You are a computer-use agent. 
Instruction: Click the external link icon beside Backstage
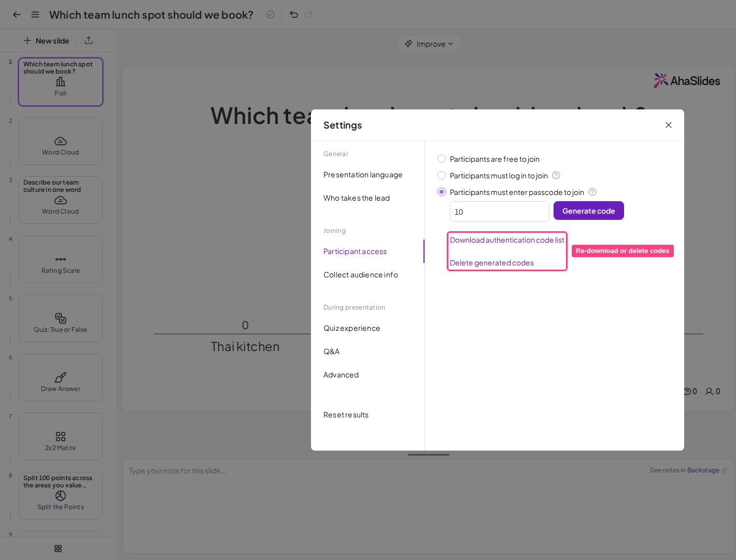point(725,470)
